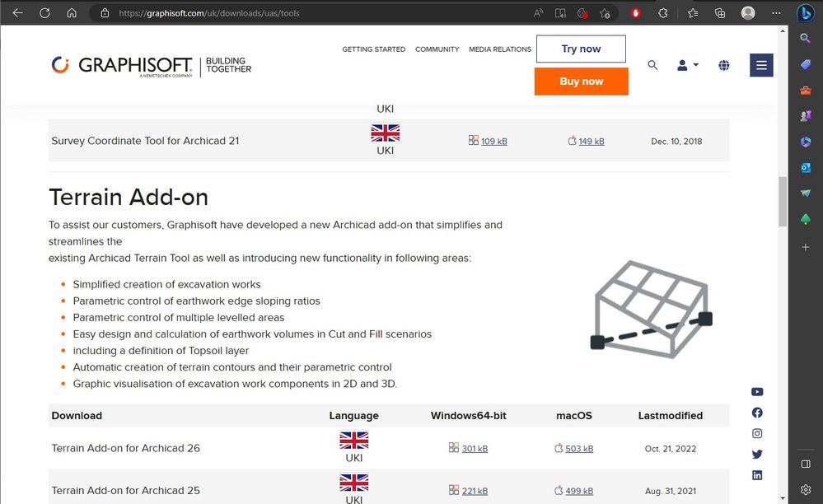This screenshot has width=823, height=504.
Task: Expand the user account dropdown
Action: 688,65
